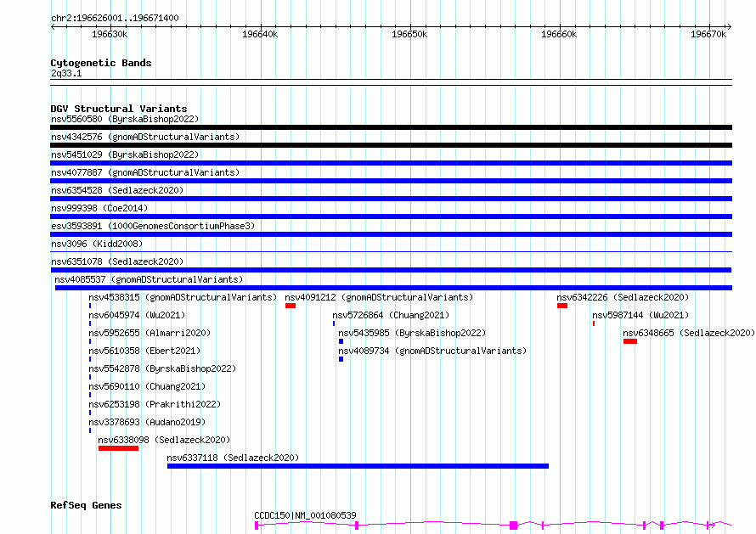The image size is (756, 534).
Task: Click the large CCDC150 exon block
Action: point(513,526)
